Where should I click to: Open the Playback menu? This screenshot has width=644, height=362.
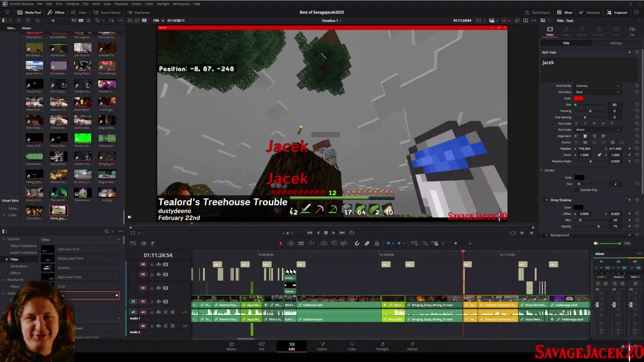[121, 4]
